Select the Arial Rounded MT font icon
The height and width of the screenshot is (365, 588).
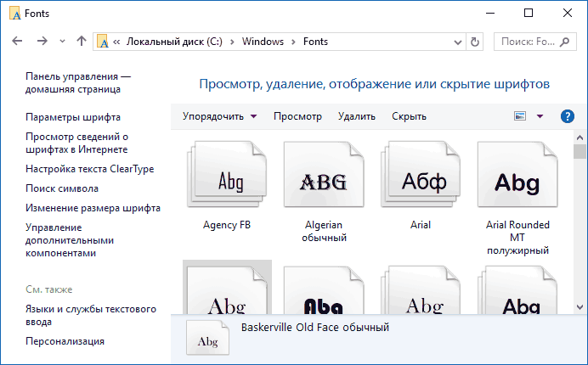click(517, 174)
